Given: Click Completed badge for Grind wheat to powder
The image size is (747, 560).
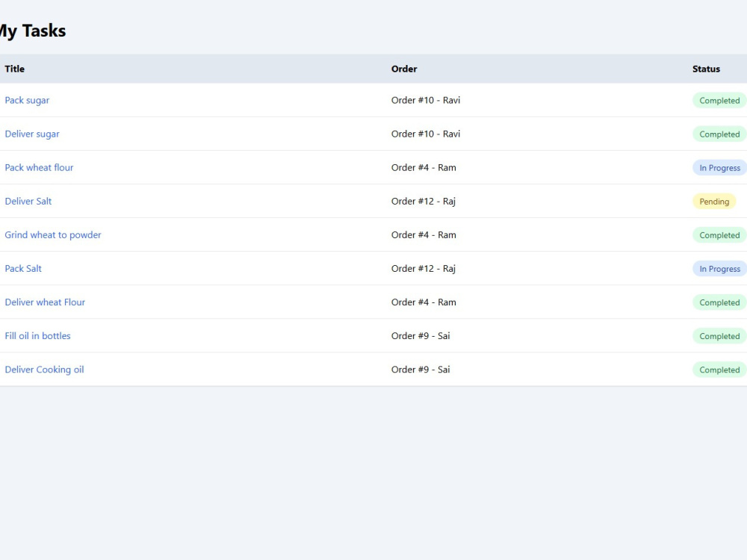Looking at the screenshot, I should (x=719, y=235).
